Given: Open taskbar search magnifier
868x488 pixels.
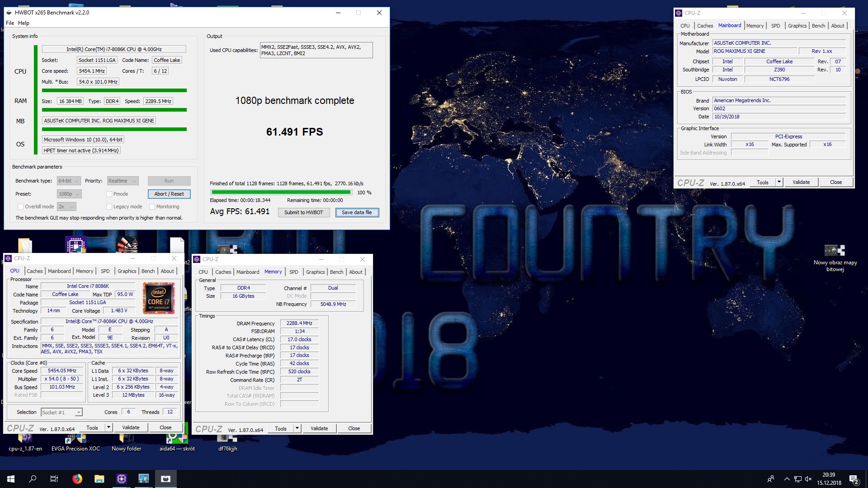Looking at the screenshot, I should point(33,479).
